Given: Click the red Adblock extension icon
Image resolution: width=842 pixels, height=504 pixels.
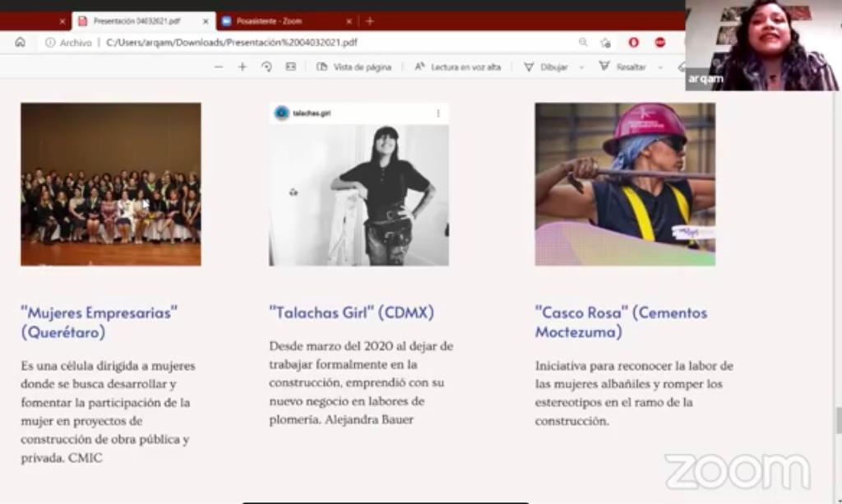Looking at the screenshot, I should [x=659, y=42].
